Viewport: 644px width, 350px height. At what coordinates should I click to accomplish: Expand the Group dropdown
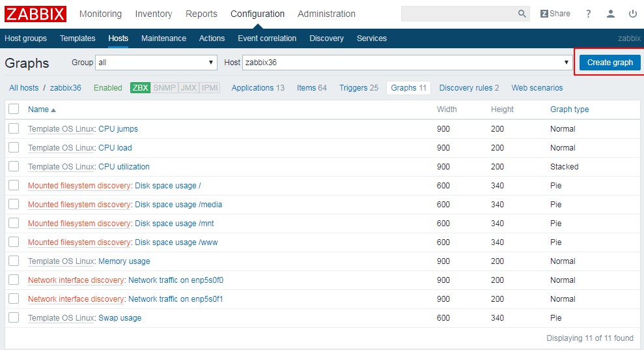tap(156, 63)
